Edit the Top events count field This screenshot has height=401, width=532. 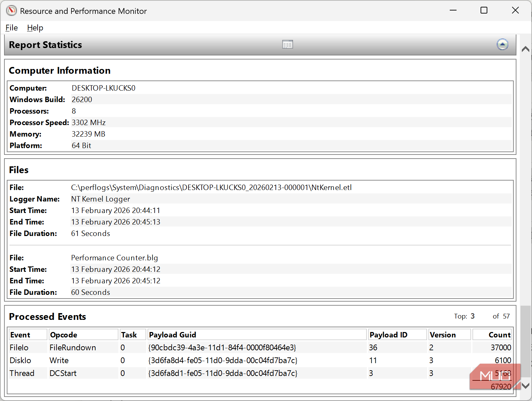pos(472,316)
